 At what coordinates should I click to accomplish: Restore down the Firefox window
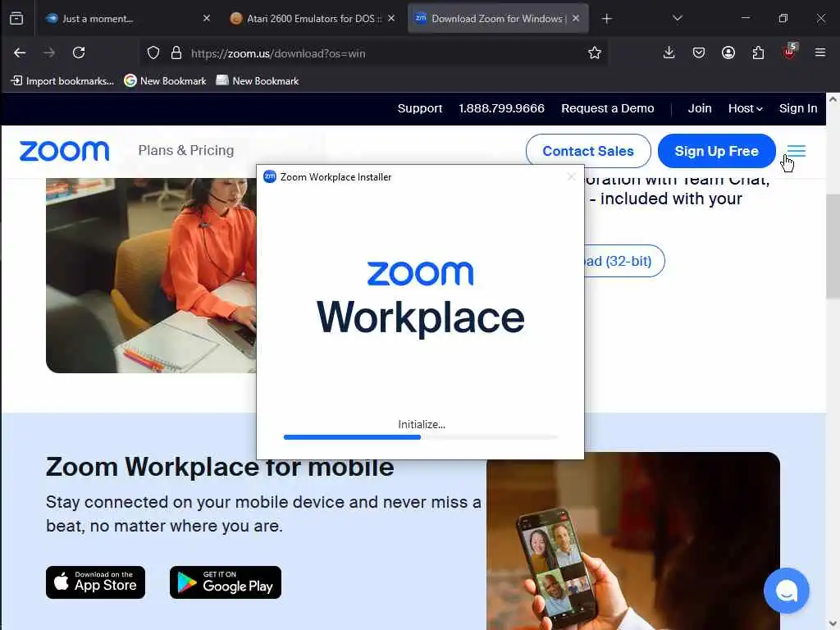point(783,18)
